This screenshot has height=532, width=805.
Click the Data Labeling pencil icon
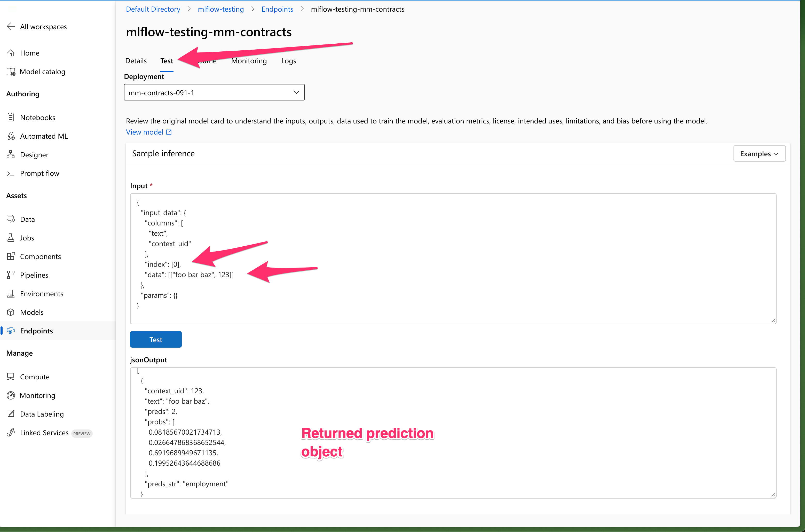click(x=11, y=414)
